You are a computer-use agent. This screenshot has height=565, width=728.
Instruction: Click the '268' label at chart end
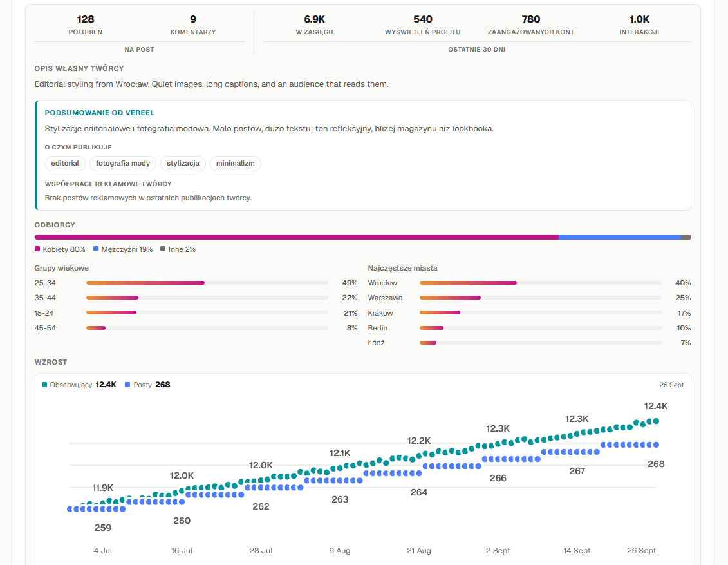point(656,464)
